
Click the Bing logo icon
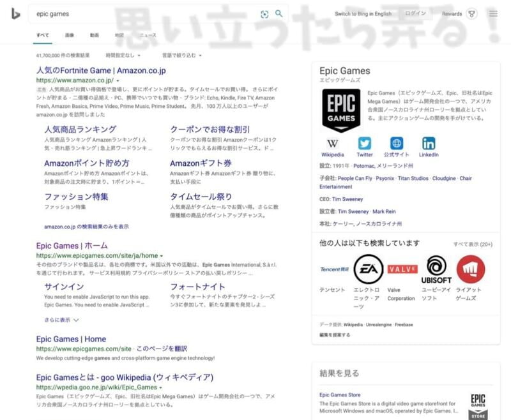pyautogui.click(x=15, y=13)
